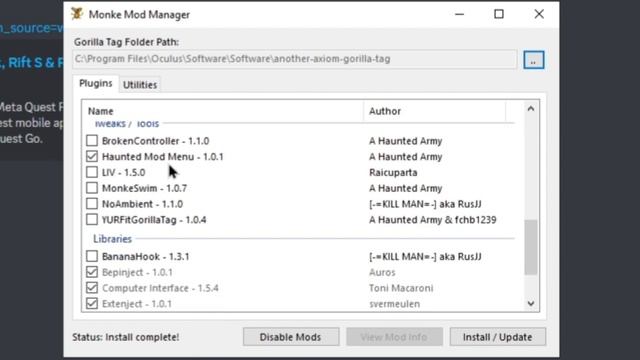Click the mod list scroll down arrow
Image resolution: width=640 pixels, height=360 pixels.
[531, 303]
